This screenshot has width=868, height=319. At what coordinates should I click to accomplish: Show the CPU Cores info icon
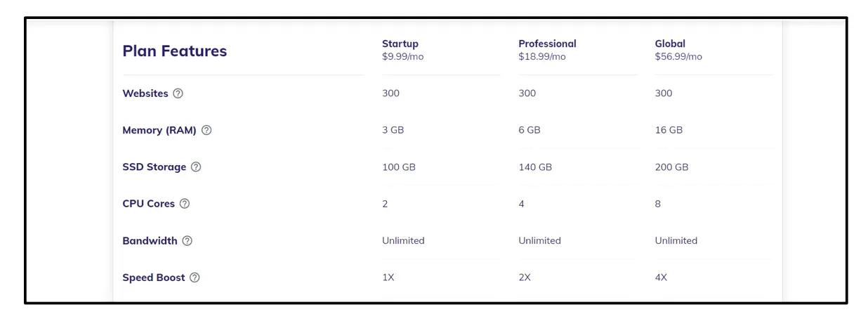coord(185,204)
